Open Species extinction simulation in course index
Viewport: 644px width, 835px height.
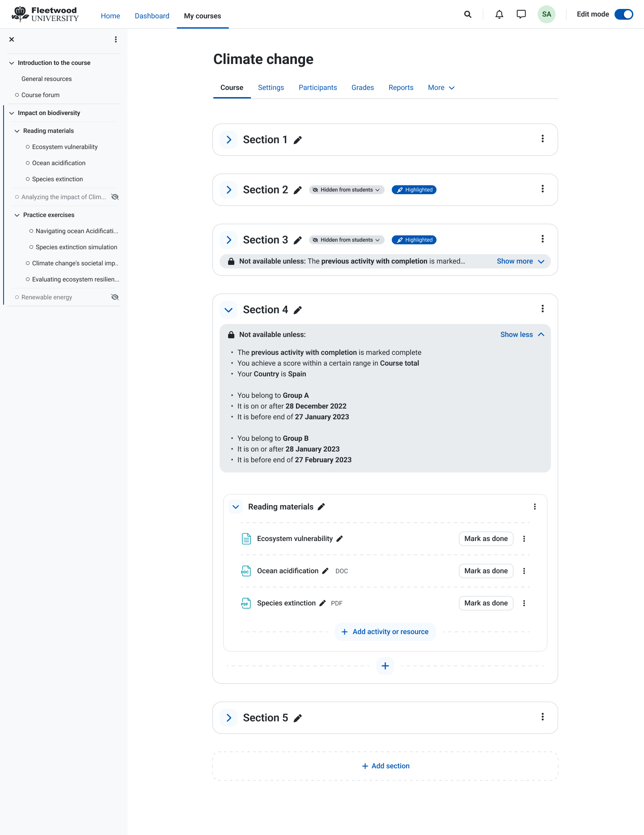(x=76, y=247)
